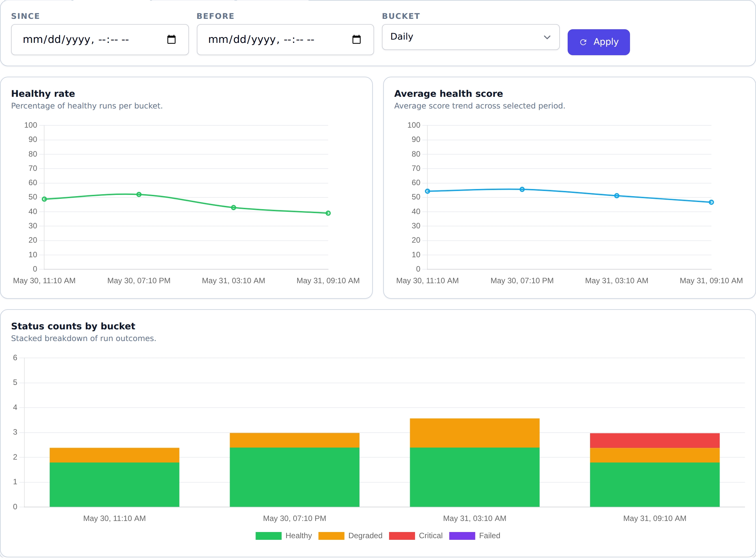Click bar chart axis label May 30, 07:10 PM
Screen dimensions: 756x558
295,519
